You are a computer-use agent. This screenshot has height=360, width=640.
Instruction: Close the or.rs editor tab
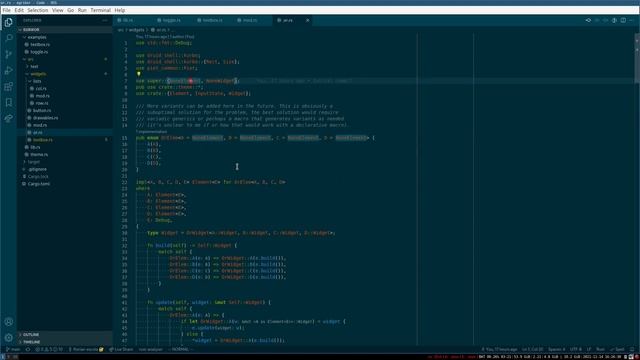click(307, 20)
